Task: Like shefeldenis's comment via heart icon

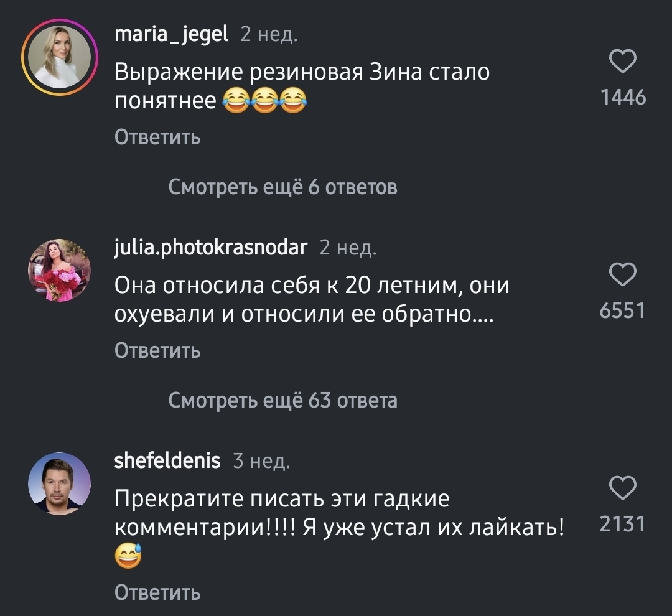Action: [x=621, y=488]
